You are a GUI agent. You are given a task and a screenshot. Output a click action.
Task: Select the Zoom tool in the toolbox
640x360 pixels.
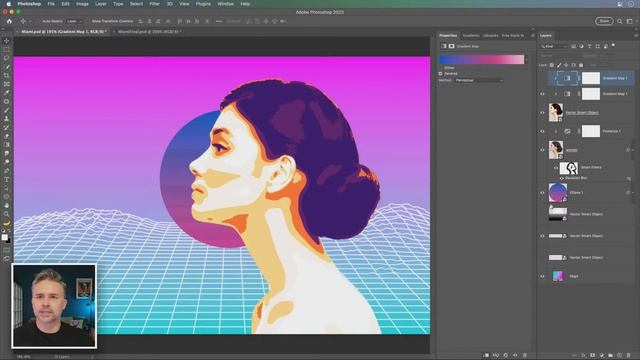[7, 214]
